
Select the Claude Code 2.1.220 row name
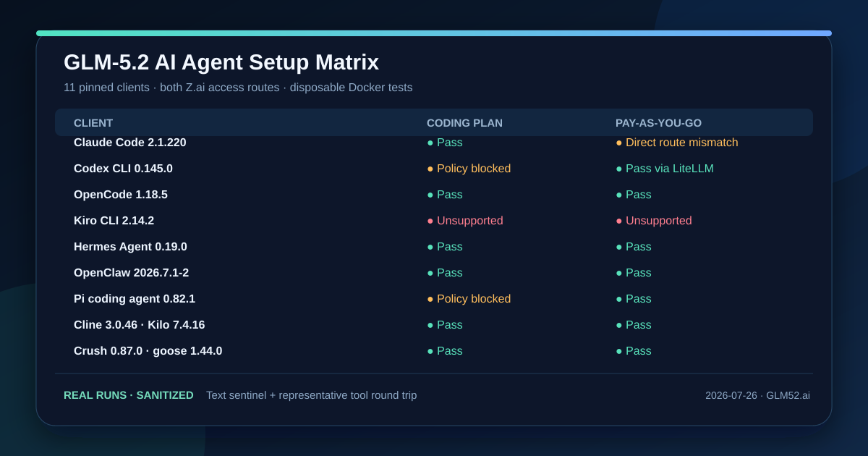tap(130, 143)
